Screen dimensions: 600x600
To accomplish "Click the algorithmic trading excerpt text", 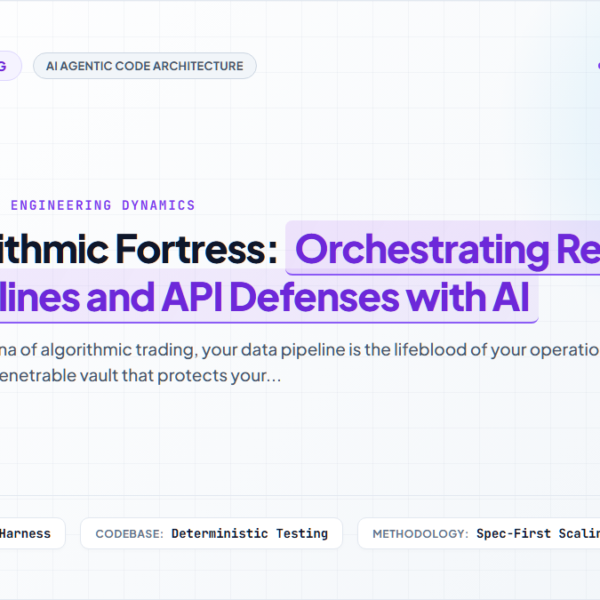I will click(300, 362).
